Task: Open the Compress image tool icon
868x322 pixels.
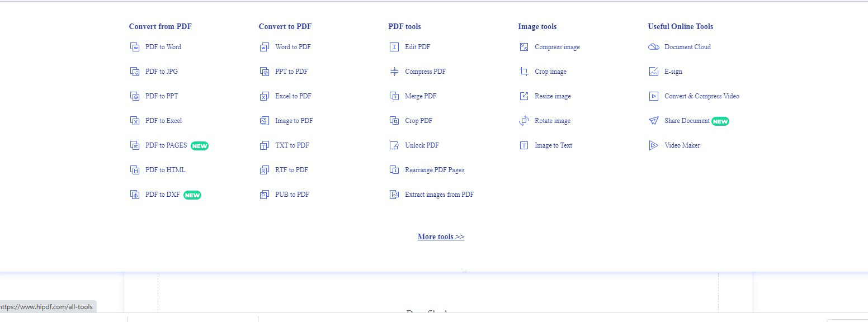Action: [x=523, y=47]
